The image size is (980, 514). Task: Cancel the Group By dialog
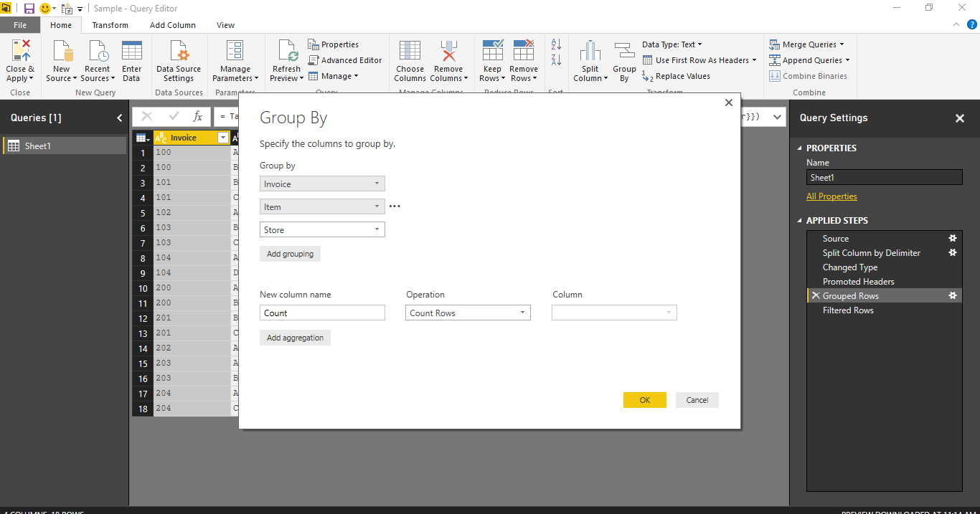click(697, 400)
